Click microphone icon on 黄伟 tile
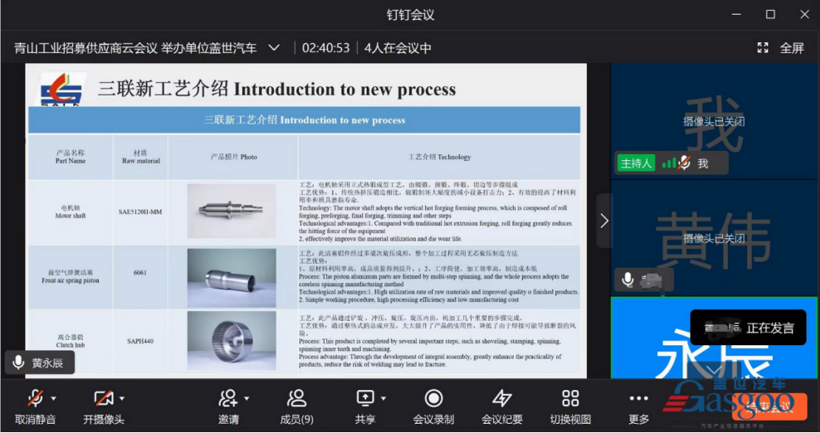Viewport: 820px width, 433px height. [x=628, y=280]
